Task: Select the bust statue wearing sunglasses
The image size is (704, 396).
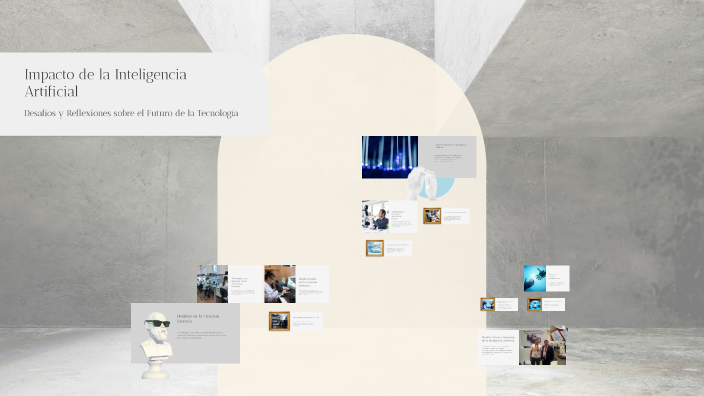Action: (x=156, y=345)
